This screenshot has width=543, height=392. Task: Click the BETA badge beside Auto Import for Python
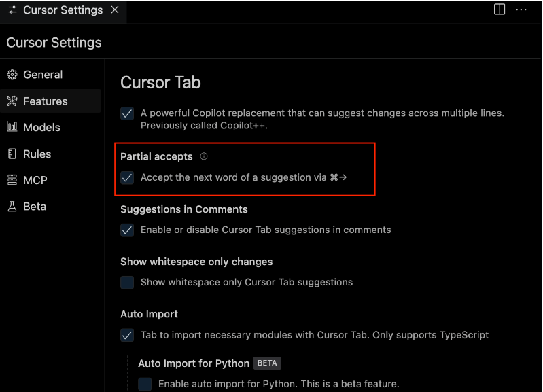[267, 363]
